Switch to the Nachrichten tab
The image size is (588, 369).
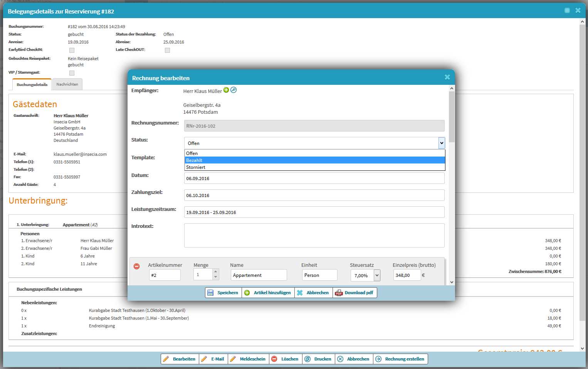point(67,84)
